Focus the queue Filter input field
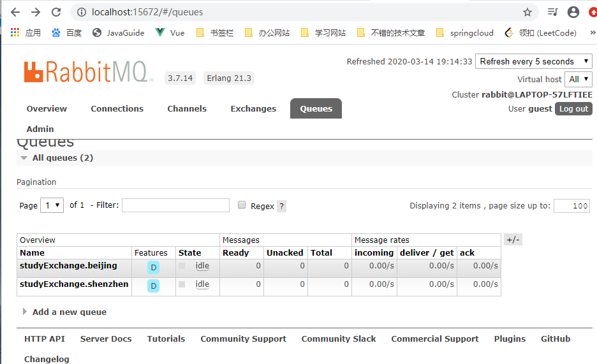Viewport: 597px width, 364px height. pyautogui.click(x=175, y=205)
